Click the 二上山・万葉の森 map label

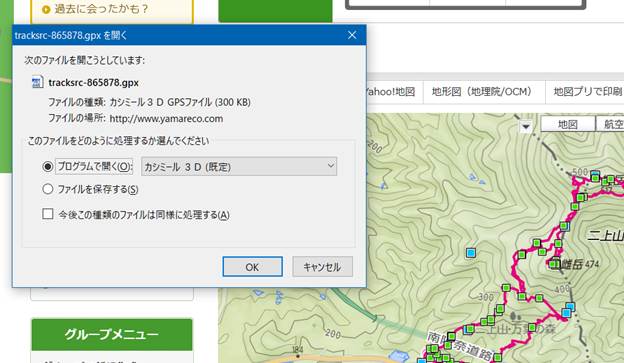point(515,329)
